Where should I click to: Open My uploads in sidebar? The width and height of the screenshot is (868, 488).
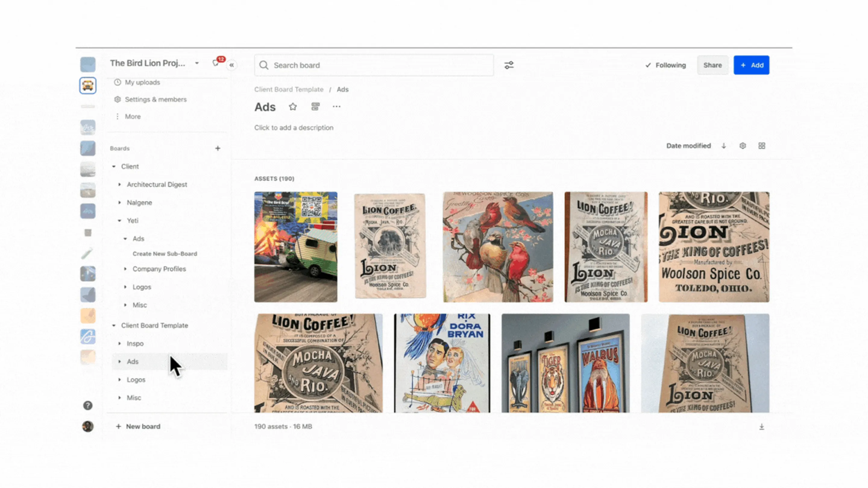point(142,82)
